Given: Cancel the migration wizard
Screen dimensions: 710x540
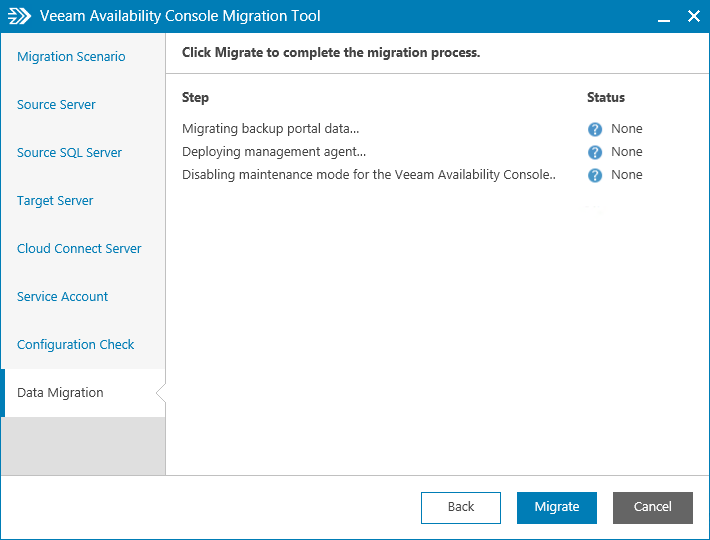Looking at the screenshot, I should coord(652,507).
